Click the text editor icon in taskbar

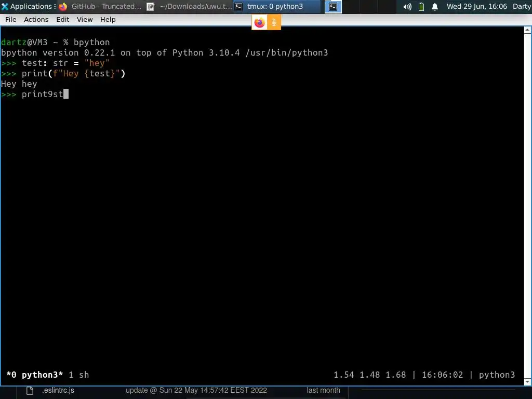pyautogui.click(x=150, y=6)
